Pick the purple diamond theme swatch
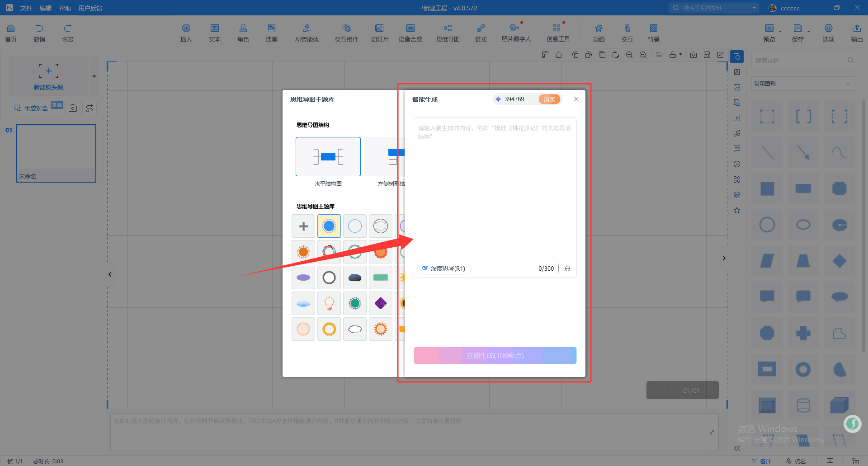868x466 pixels. [x=380, y=303]
